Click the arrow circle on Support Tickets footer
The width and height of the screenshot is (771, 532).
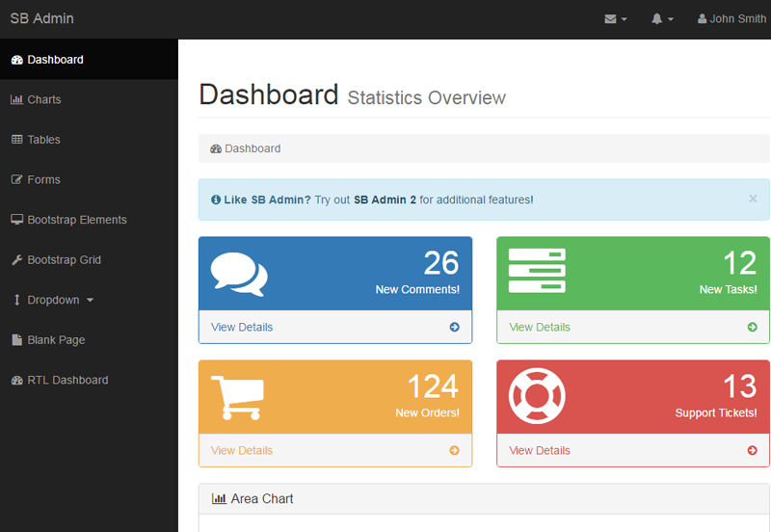click(x=753, y=450)
